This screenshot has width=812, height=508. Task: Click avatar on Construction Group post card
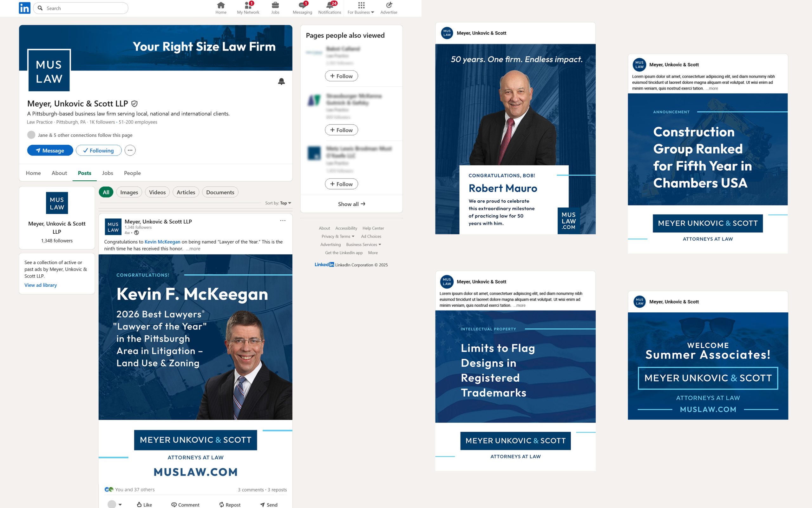click(x=639, y=64)
